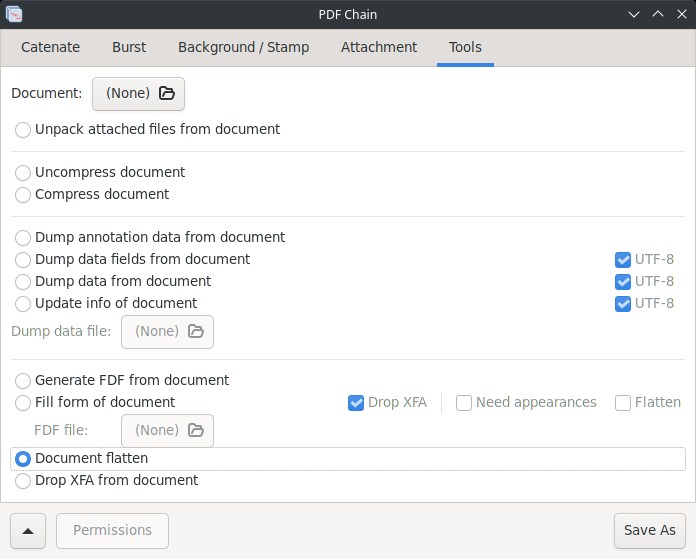Click the Dump data file folder icon
The width and height of the screenshot is (696, 559).
pyautogui.click(x=196, y=331)
